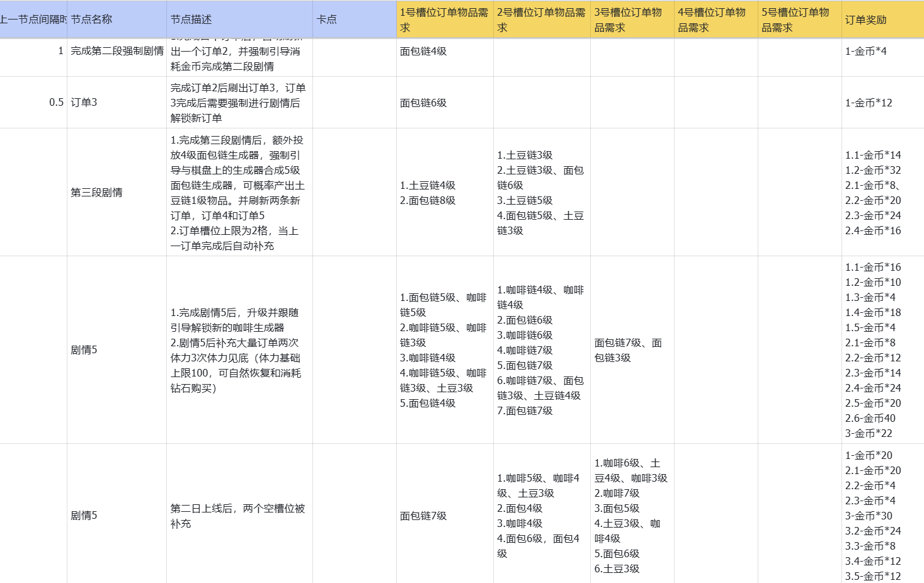
Task: Select the slot 2 cell starting 1.咖啡5级、咖啡4级
Action: [542, 515]
